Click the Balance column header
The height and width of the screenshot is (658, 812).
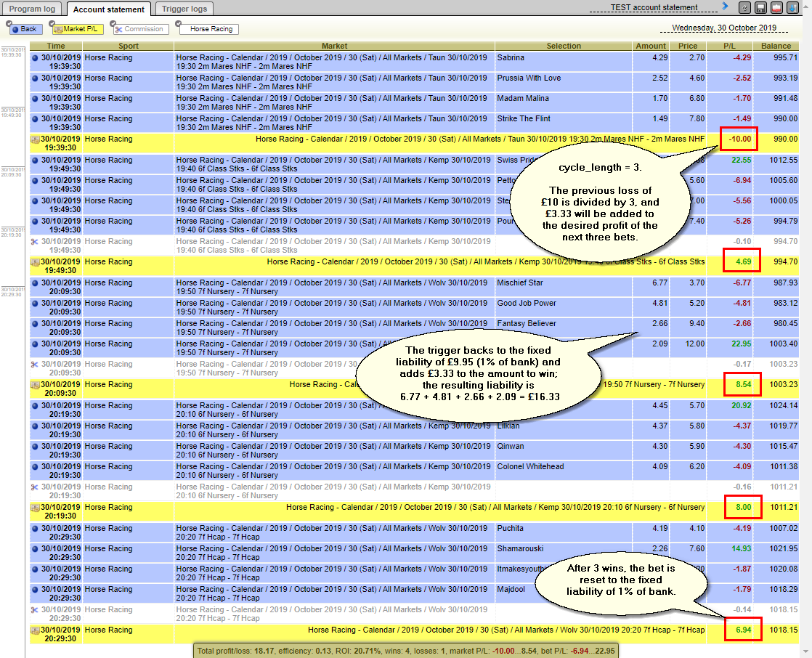[776, 46]
